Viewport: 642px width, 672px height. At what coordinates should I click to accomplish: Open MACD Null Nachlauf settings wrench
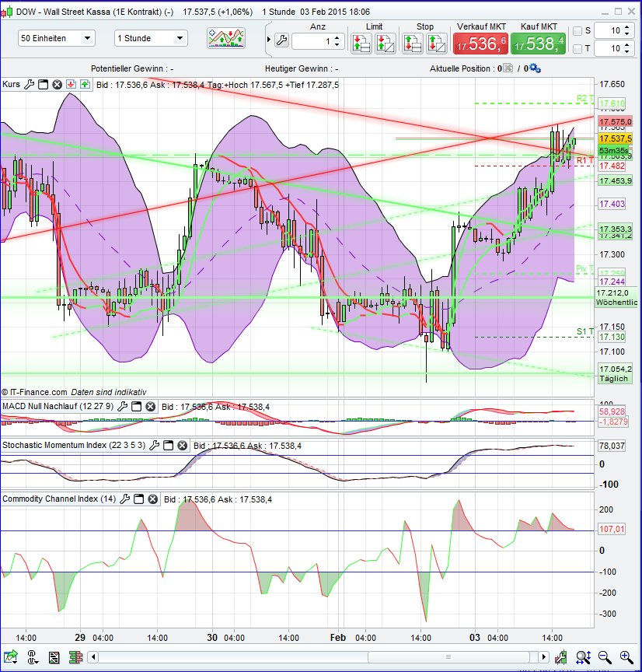[x=123, y=406]
